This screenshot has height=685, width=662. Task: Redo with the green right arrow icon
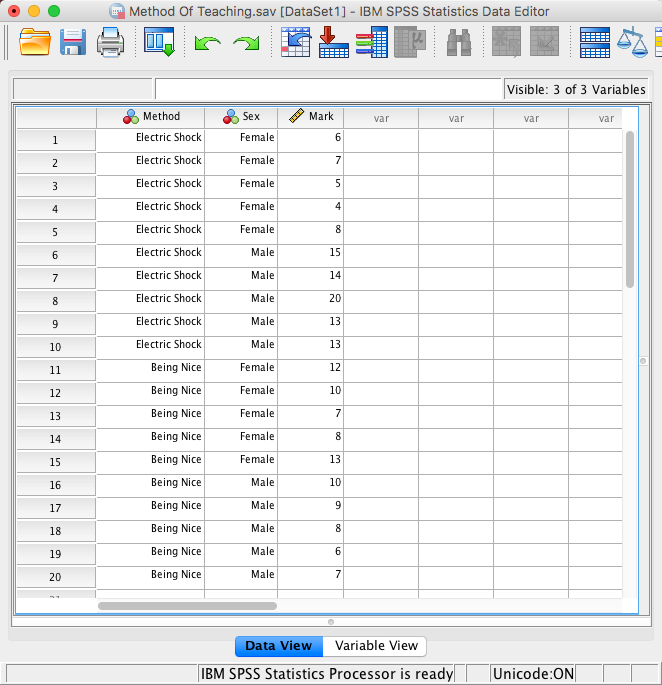tap(245, 43)
